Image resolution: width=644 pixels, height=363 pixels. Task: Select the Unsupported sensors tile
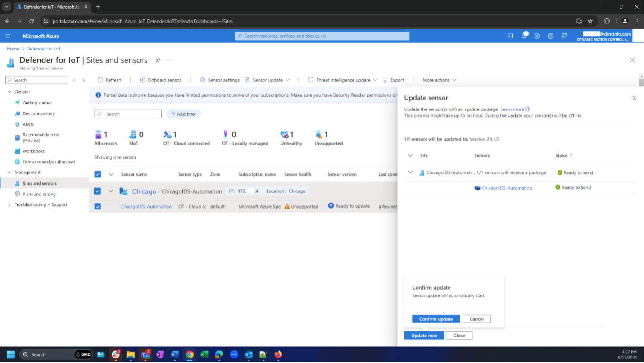click(x=329, y=138)
